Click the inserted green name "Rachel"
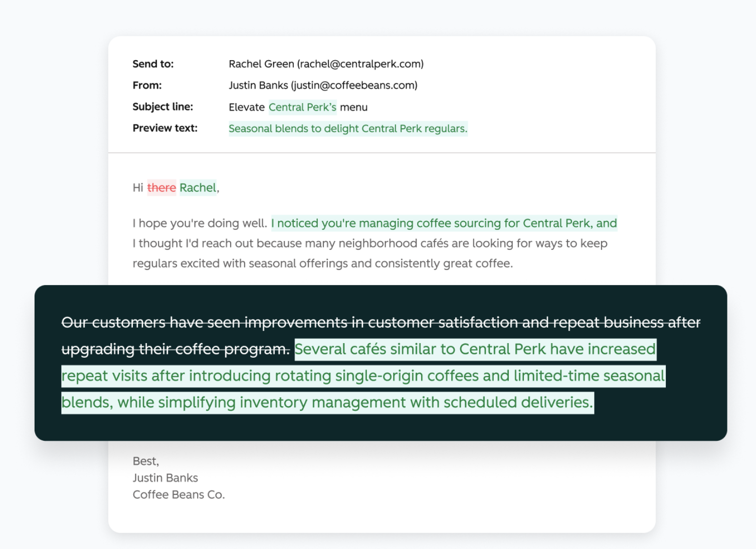Screen dimensions: 756x549 point(198,188)
